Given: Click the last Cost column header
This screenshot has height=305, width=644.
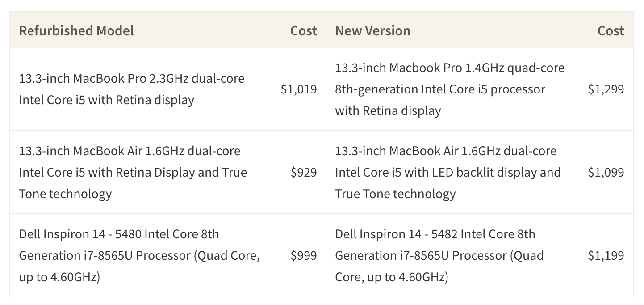Looking at the screenshot, I should click(611, 31).
